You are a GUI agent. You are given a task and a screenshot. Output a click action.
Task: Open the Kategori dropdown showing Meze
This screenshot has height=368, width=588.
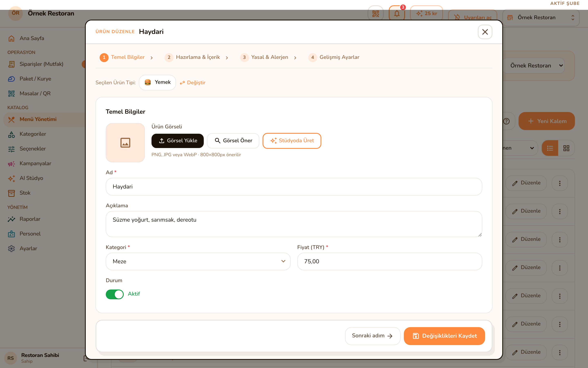(x=198, y=261)
